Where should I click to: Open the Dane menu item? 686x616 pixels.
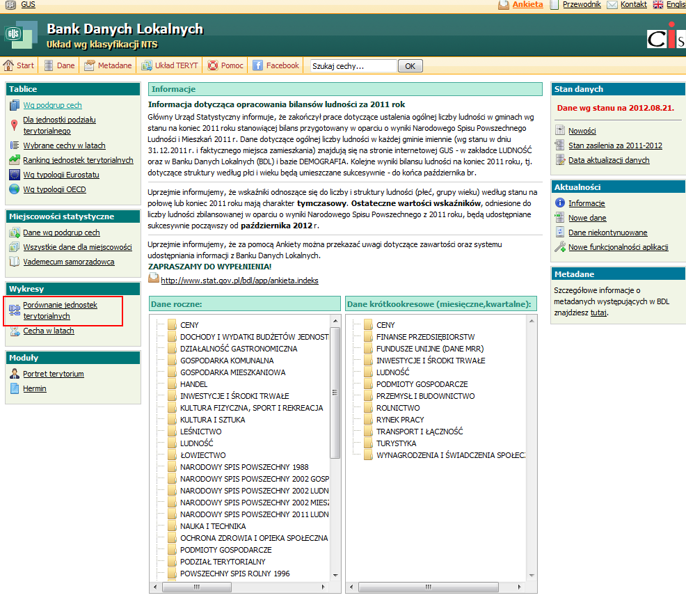(60, 65)
